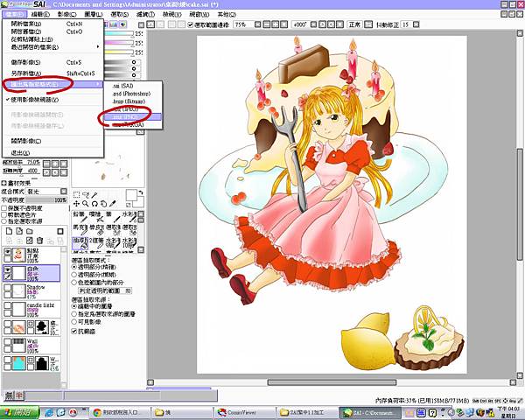
Task: Choose the 鉛筆 pencil brush
Action: [x=80, y=217]
